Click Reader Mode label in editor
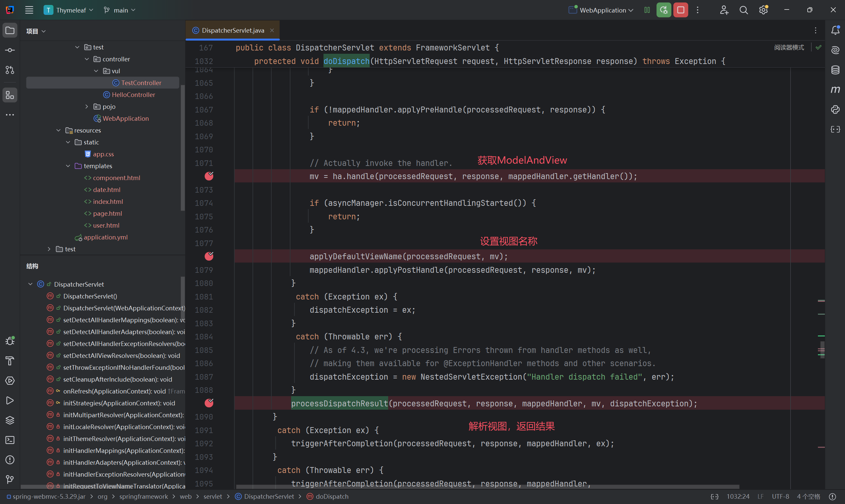Image resolution: width=845 pixels, height=504 pixels. point(789,47)
